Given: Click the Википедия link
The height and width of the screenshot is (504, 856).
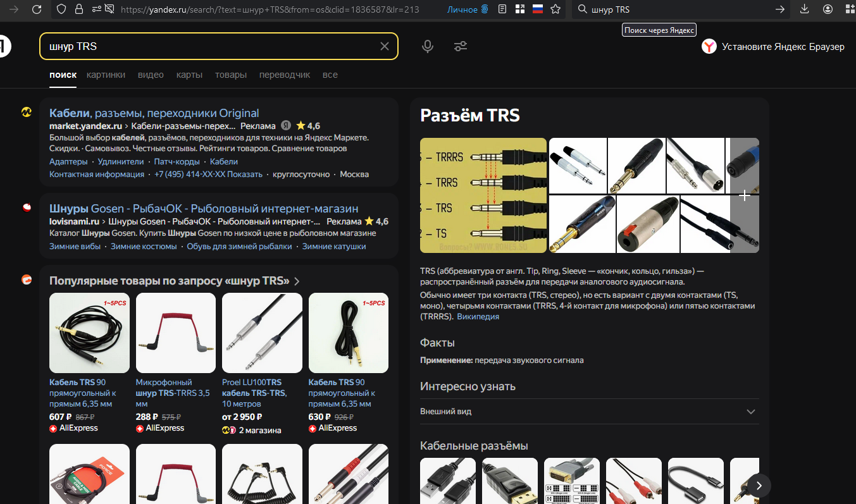Looking at the screenshot, I should (x=478, y=317).
